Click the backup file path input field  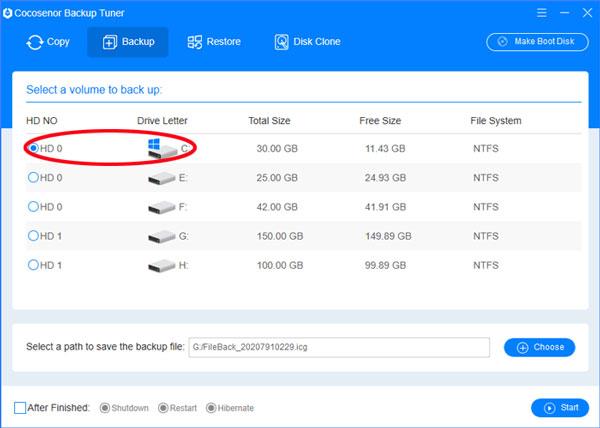click(339, 347)
